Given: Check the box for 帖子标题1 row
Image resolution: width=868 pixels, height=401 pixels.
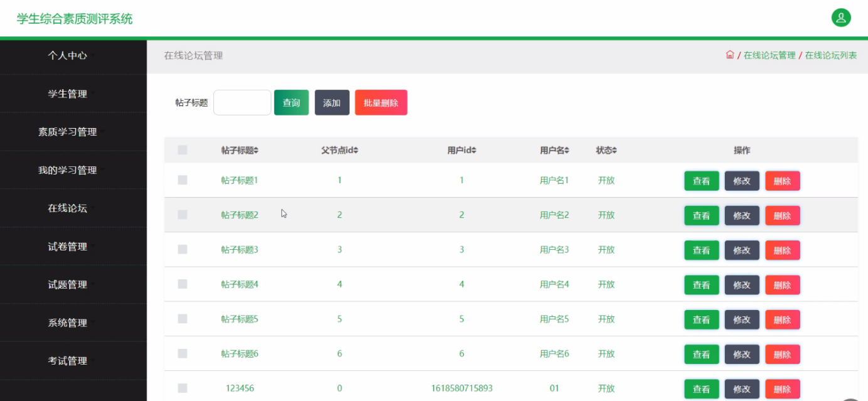Looking at the screenshot, I should click(183, 180).
